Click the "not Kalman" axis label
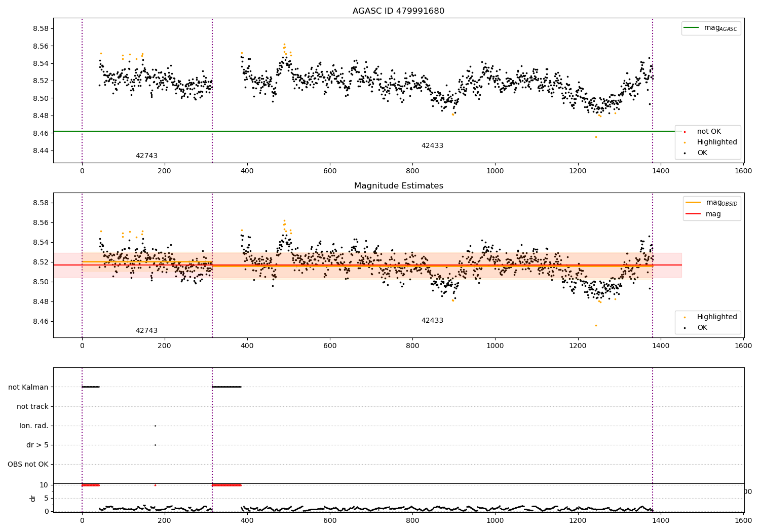The image size is (760, 532). coord(28,387)
